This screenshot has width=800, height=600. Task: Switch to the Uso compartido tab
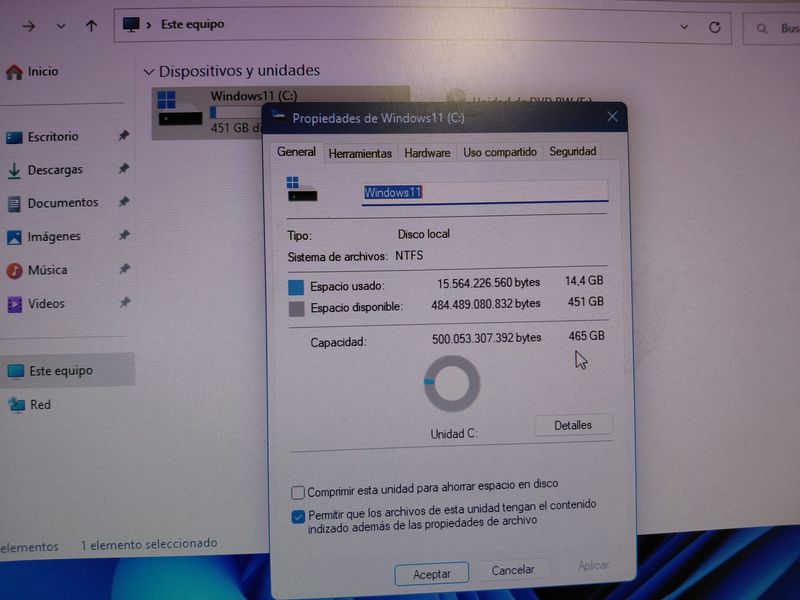click(x=500, y=152)
